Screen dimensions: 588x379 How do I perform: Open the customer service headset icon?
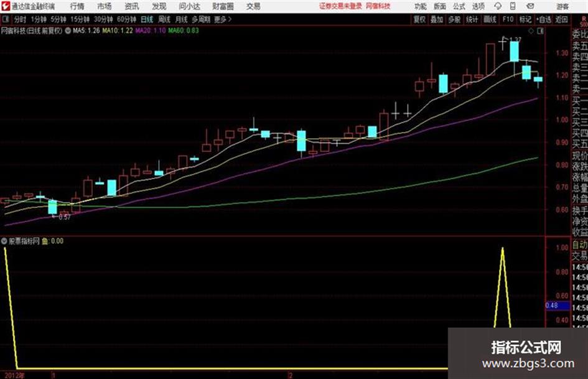pos(498,6)
